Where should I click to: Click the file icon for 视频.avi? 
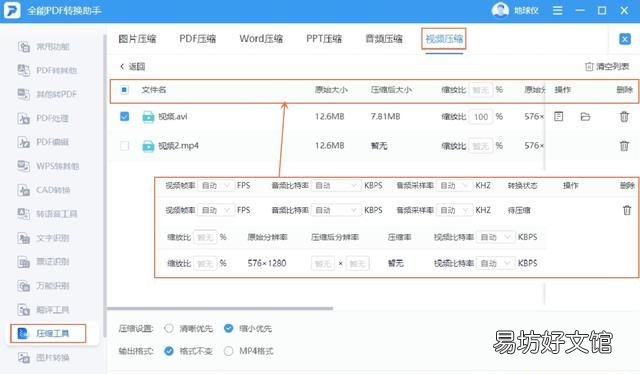148,117
